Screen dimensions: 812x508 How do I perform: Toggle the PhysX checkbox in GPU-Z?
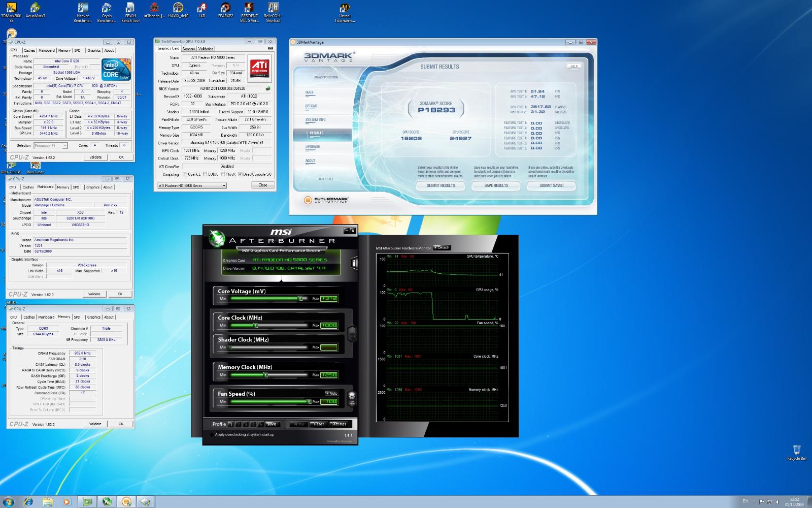tap(223, 174)
